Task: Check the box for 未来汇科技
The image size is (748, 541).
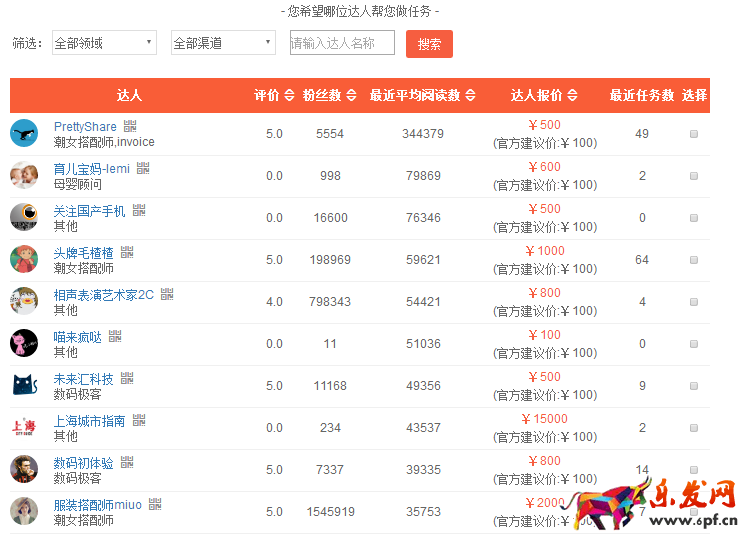Action: tap(694, 386)
